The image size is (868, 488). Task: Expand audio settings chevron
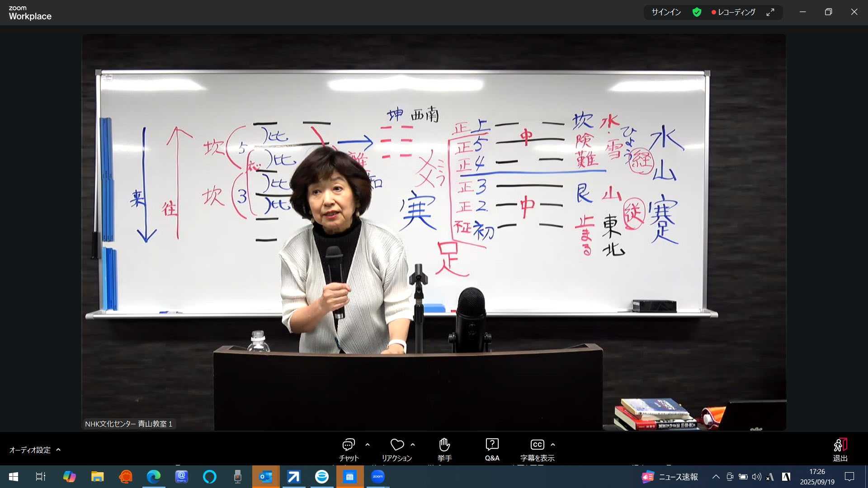pos(58,450)
